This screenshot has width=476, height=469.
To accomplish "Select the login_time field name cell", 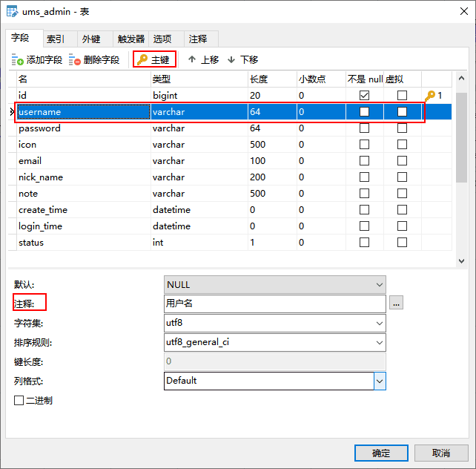I will click(84, 226).
